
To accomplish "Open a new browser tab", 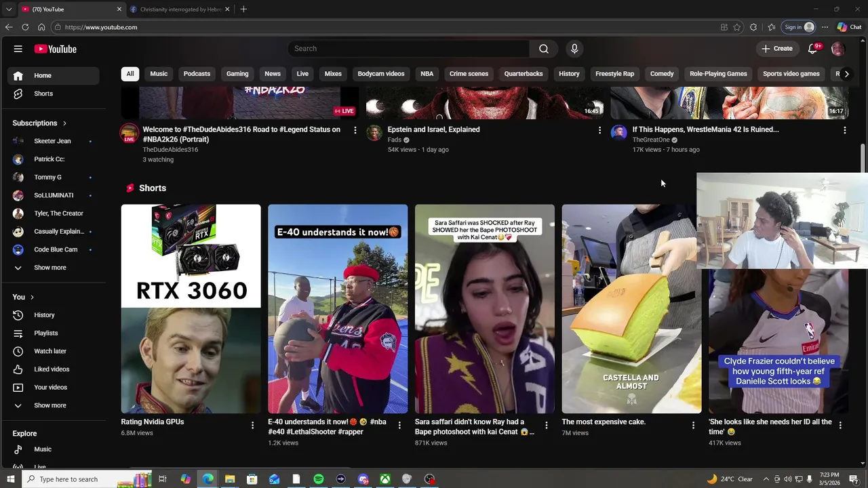I will pos(243,9).
